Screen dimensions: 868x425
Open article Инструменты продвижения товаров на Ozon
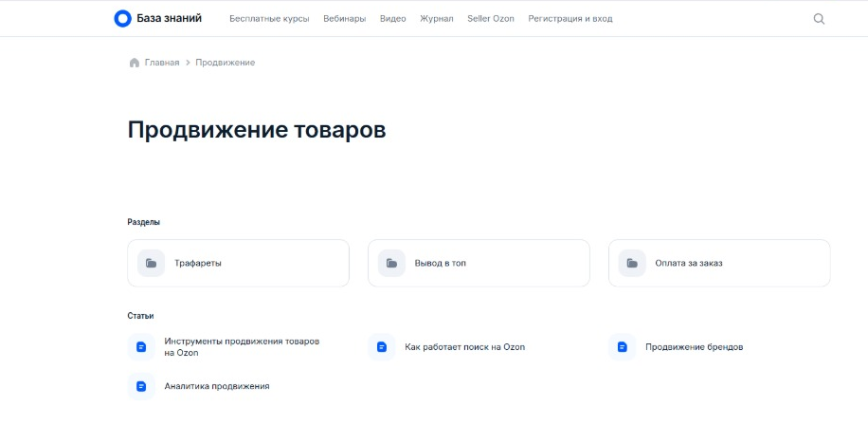[242, 347]
